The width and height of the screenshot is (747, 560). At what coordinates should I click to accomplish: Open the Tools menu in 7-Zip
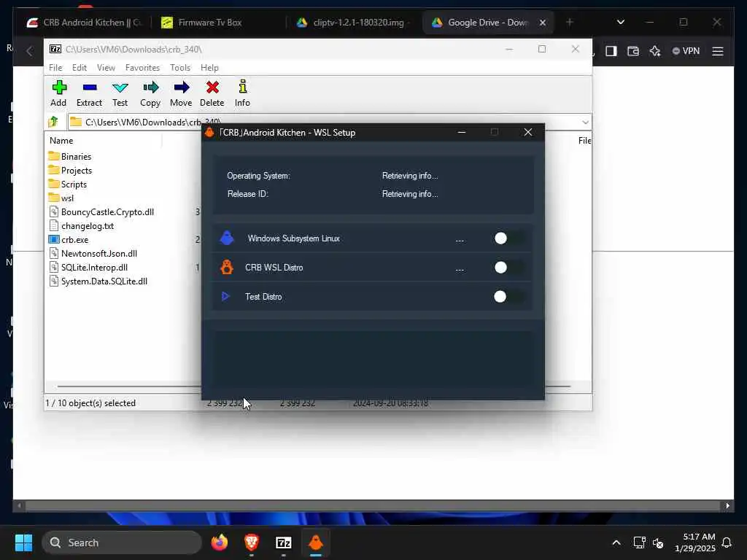tap(180, 68)
